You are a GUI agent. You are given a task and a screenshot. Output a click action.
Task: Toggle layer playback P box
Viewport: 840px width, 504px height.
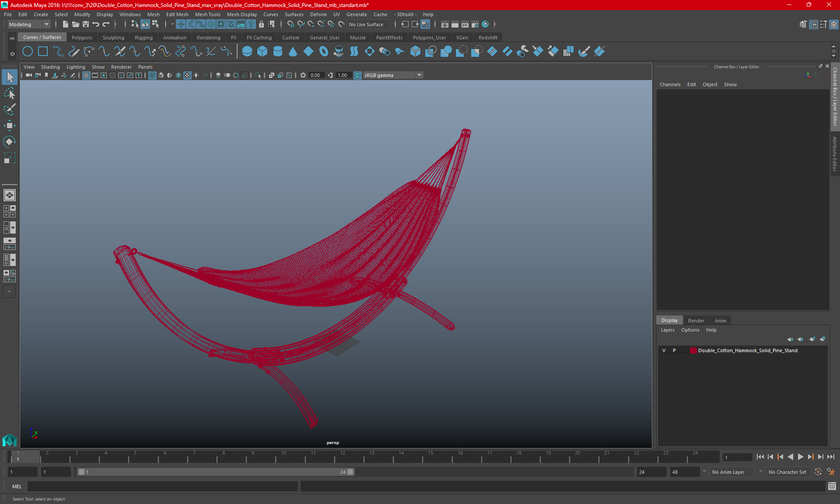pos(674,350)
